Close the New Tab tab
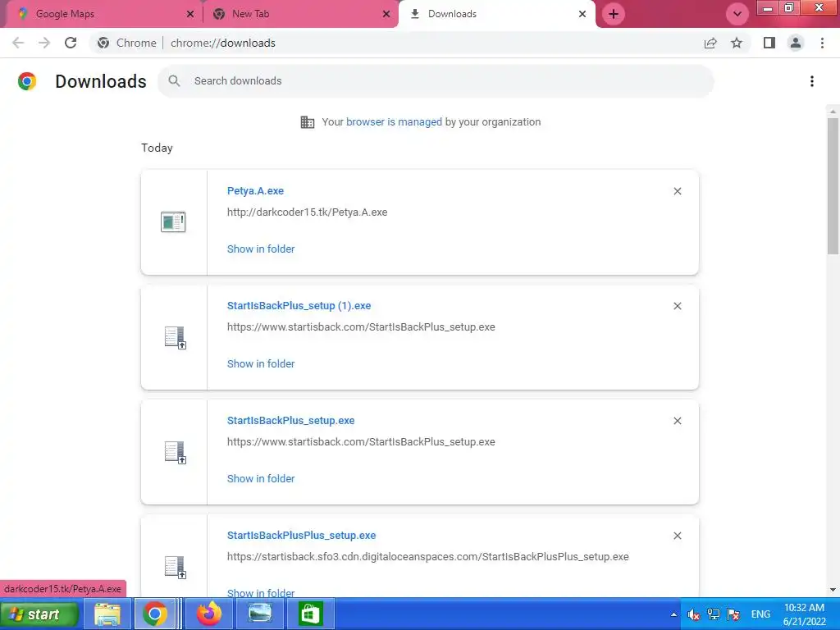 pos(386,14)
